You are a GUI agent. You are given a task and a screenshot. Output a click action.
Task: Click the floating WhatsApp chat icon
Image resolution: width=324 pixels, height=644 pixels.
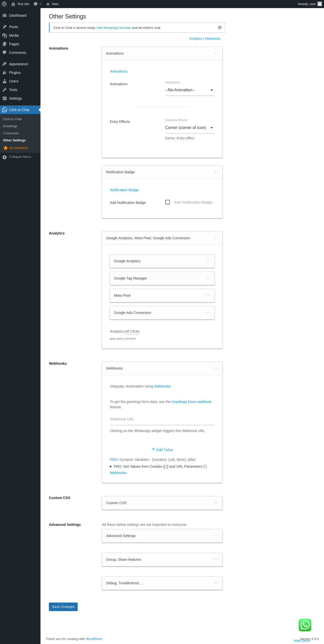point(305,625)
